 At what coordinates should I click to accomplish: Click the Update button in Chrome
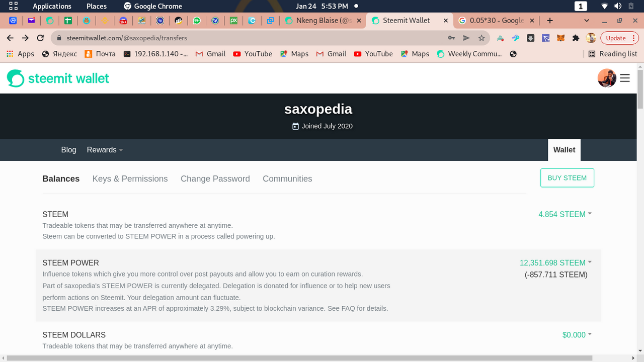(x=619, y=38)
